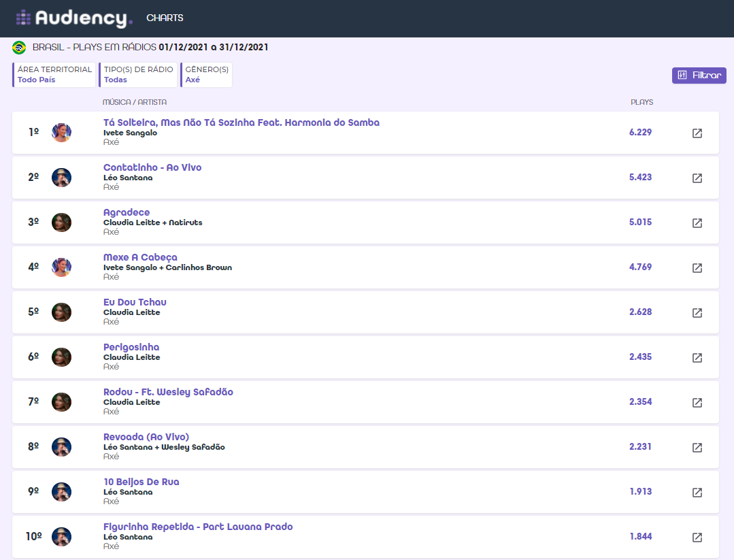Open external link icon for Agradece
The width and height of the screenshot is (734, 560).
click(697, 223)
